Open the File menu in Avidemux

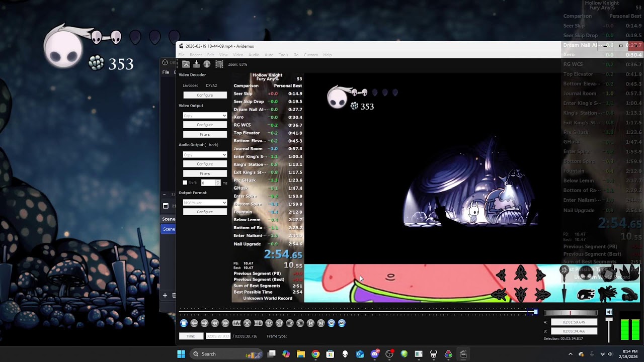pyautogui.click(x=181, y=55)
